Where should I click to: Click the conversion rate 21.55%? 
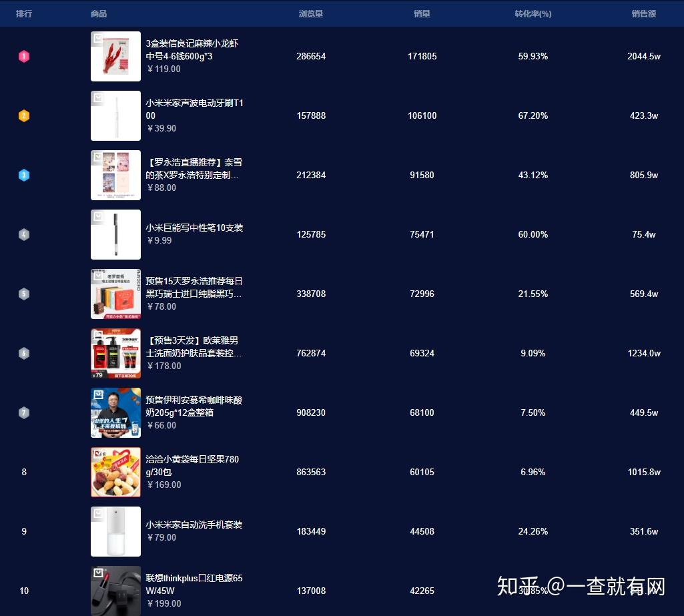(x=533, y=294)
